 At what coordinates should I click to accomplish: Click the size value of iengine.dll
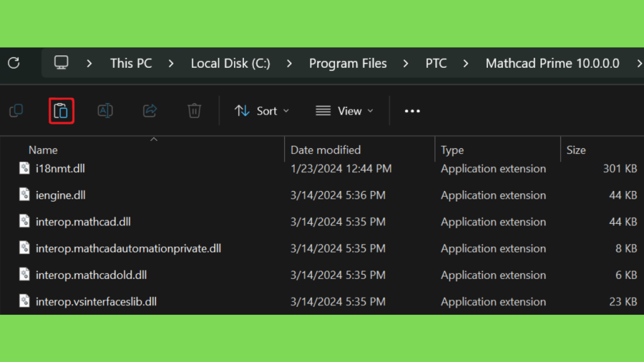(x=623, y=195)
